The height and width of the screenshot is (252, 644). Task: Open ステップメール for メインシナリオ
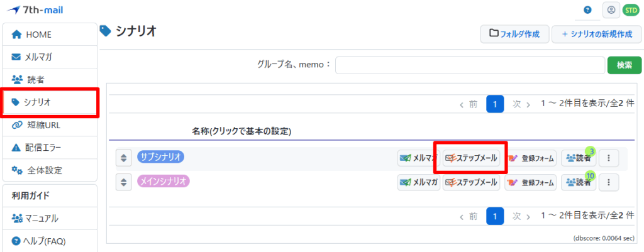(471, 182)
